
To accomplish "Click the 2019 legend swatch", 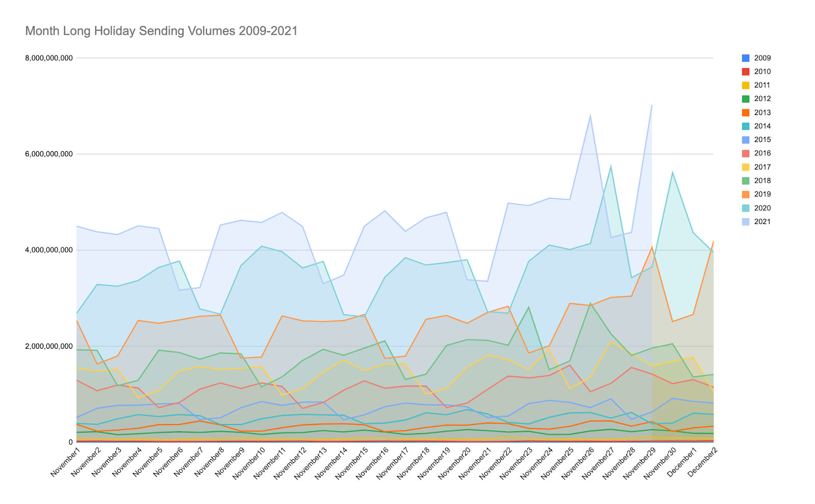I will click(746, 194).
